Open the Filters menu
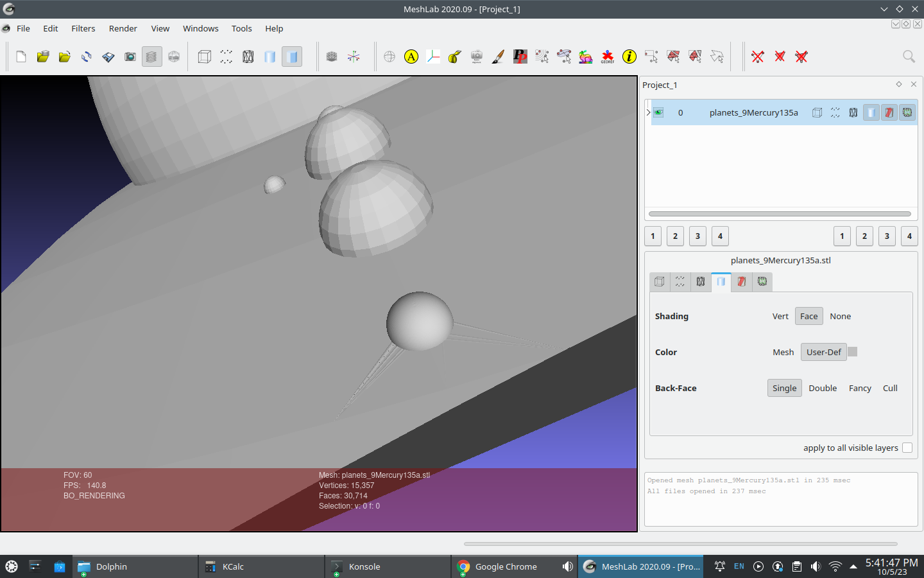Image resolution: width=924 pixels, height=578 pixels. click(x=83, y=28)
